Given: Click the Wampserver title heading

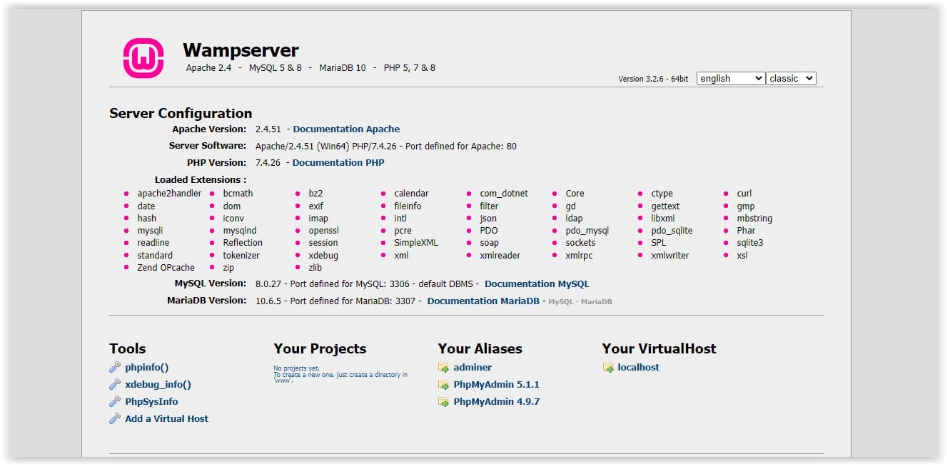Looking at the screenshot, I should coord(240,50).
